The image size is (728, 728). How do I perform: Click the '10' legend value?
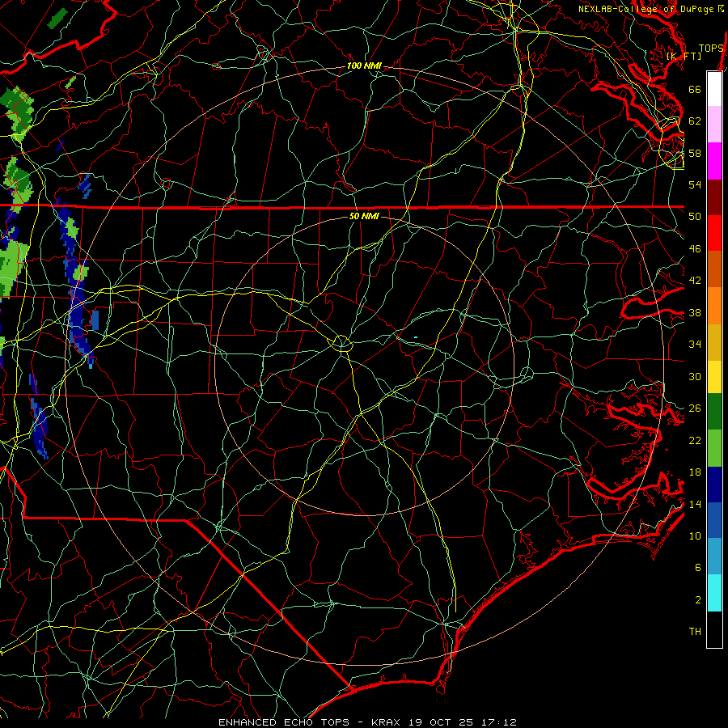pos(695,536)
